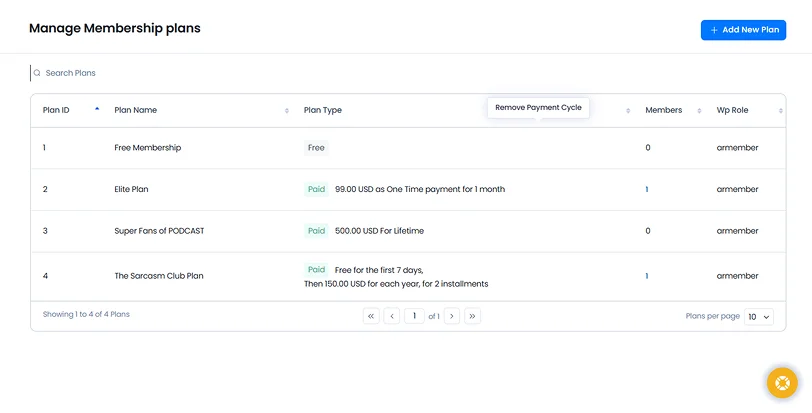
Task: Click Showing 1 to 4 of 4 Plans
Action: 86,314
